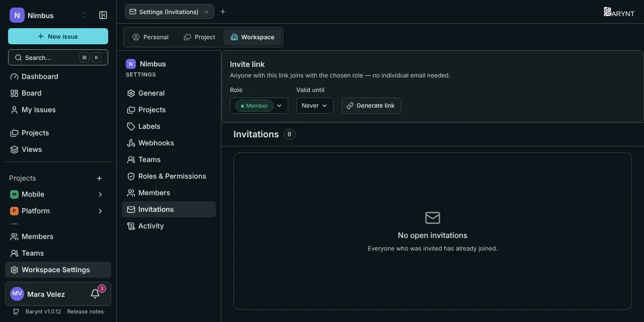Image resolution: width=644 pixels, height=322 pixels.
Task: Select Invitations in the settings menu
Action: tap(169, 209)
